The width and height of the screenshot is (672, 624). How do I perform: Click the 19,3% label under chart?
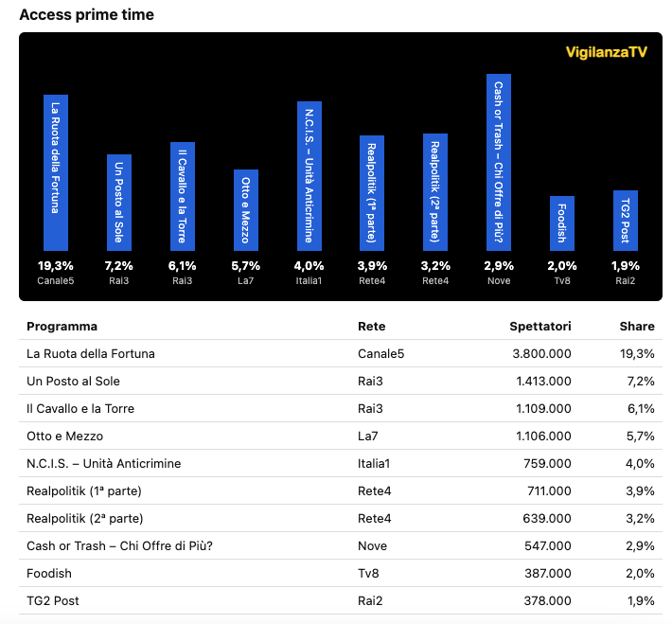(56, 266)
